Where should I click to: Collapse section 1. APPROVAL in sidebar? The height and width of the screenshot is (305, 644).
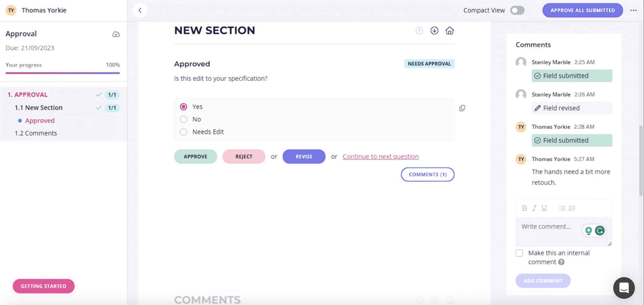27,94
